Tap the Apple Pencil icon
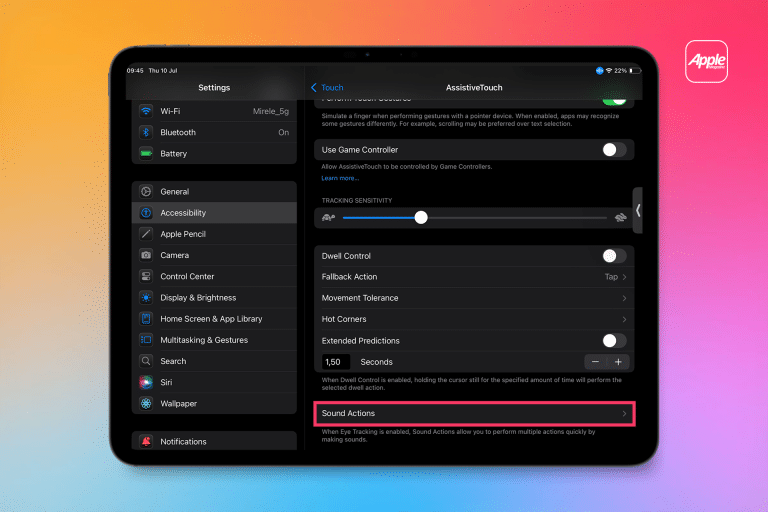Viewport: 768px width, 512px height. (x=146, y=234)
